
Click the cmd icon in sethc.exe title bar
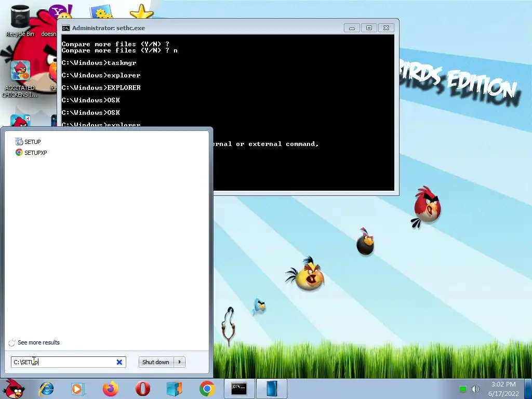point(66,28)
